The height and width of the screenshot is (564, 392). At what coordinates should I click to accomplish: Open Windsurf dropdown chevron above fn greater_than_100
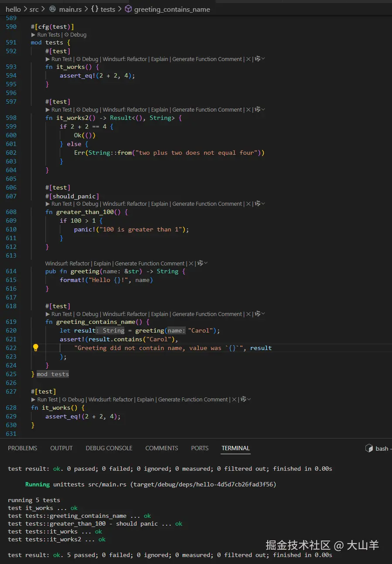tap(263, 204)
